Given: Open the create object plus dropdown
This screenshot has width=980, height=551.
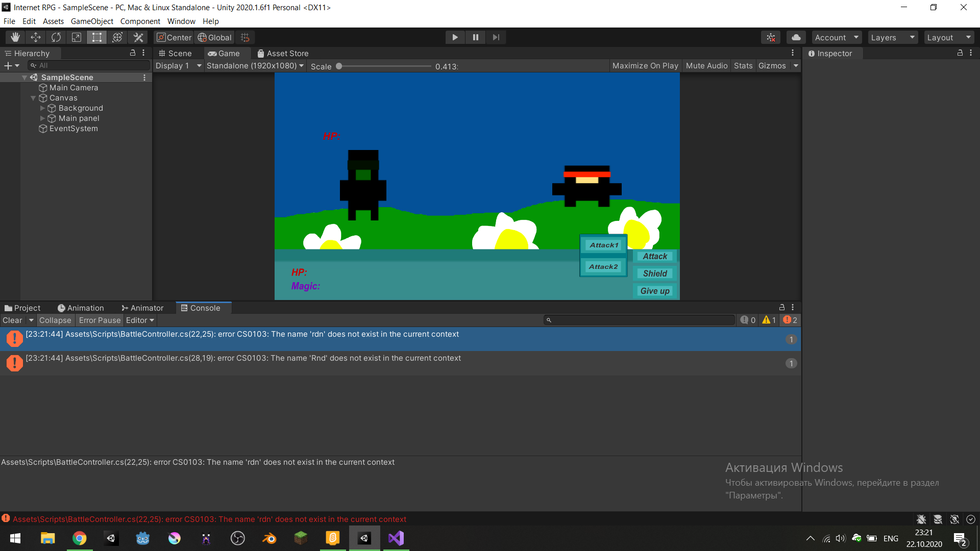Looking at the screenshot, I should 12,65.
